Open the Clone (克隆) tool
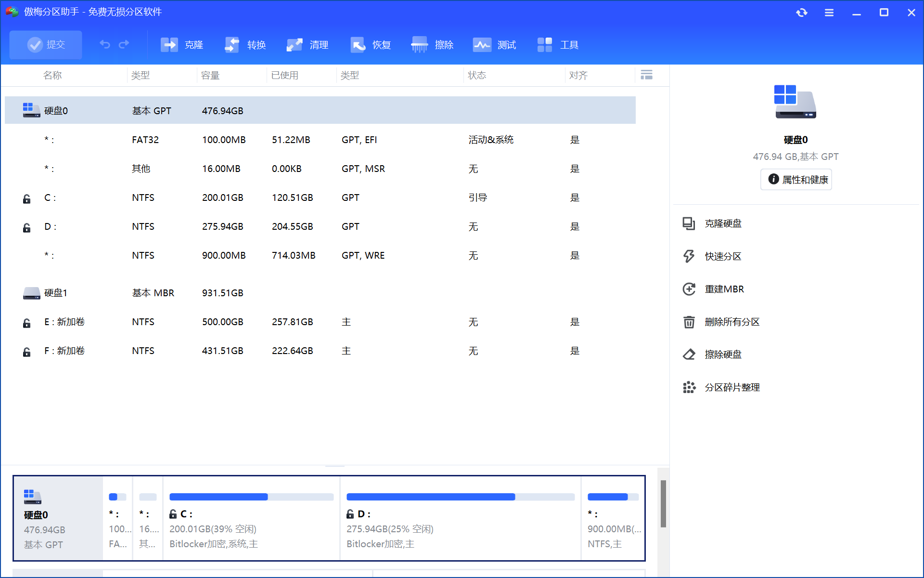The image size is (924, 578). (x=182, y=45)
